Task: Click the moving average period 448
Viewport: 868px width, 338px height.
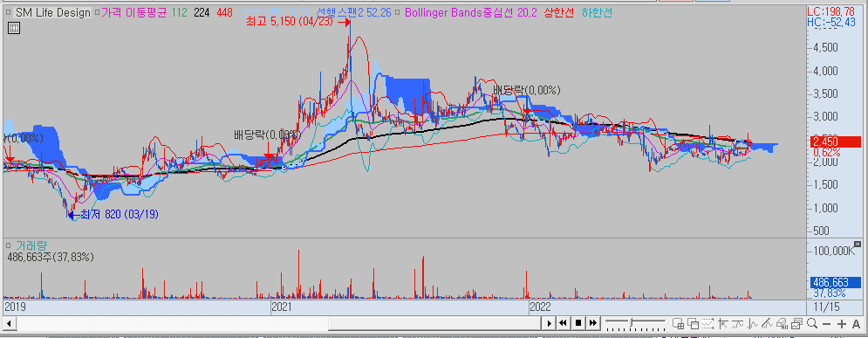Action: coord(224,12)
